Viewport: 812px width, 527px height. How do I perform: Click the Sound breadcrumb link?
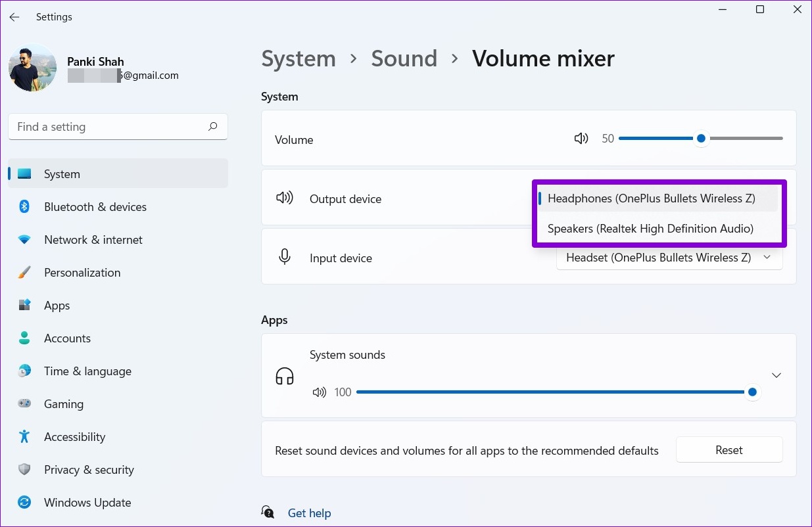click(x=404, y=58)
